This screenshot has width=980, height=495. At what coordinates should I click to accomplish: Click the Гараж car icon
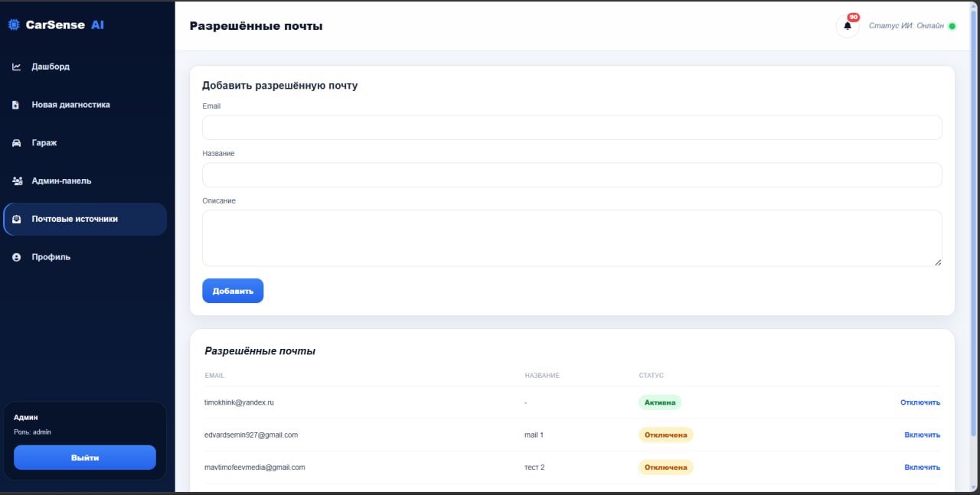[x=17, y=143]
